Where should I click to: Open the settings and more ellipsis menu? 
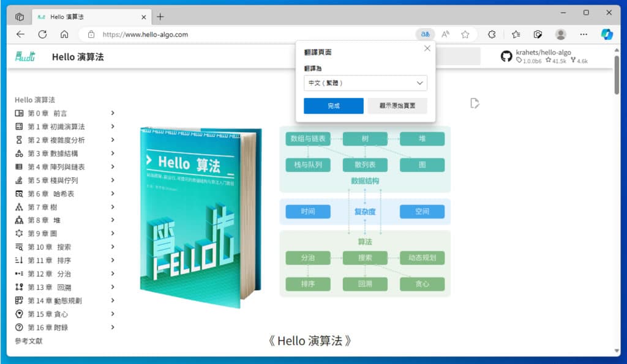[x=584, y=34]
